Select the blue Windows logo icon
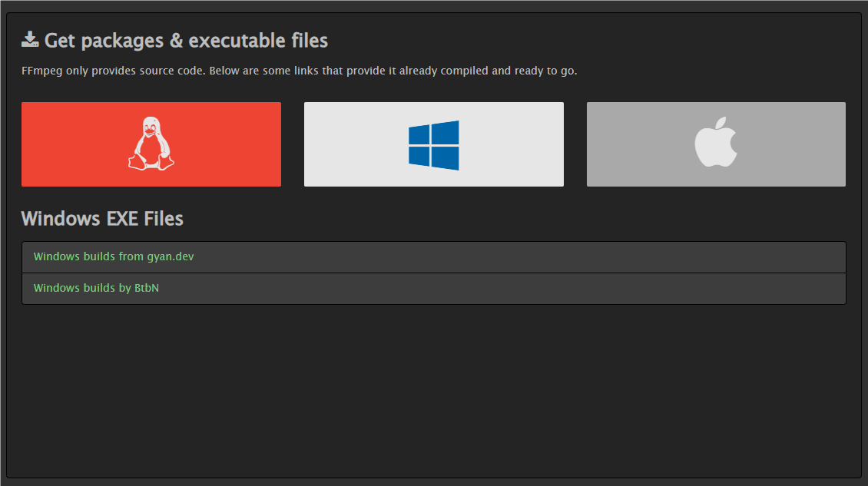 click(433, 144)
